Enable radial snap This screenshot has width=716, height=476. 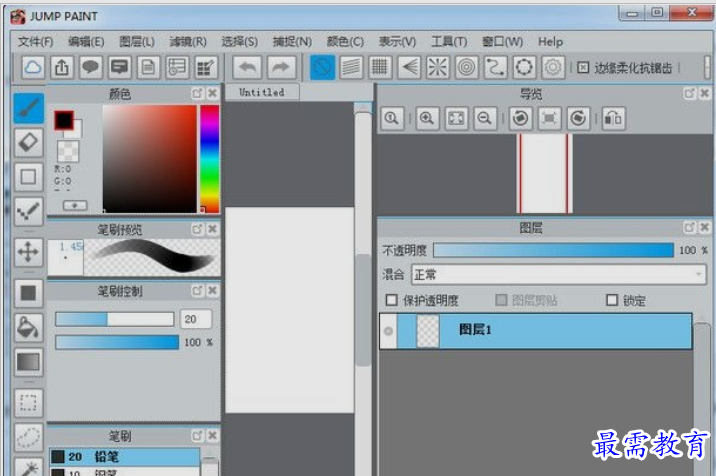[437, 68]
